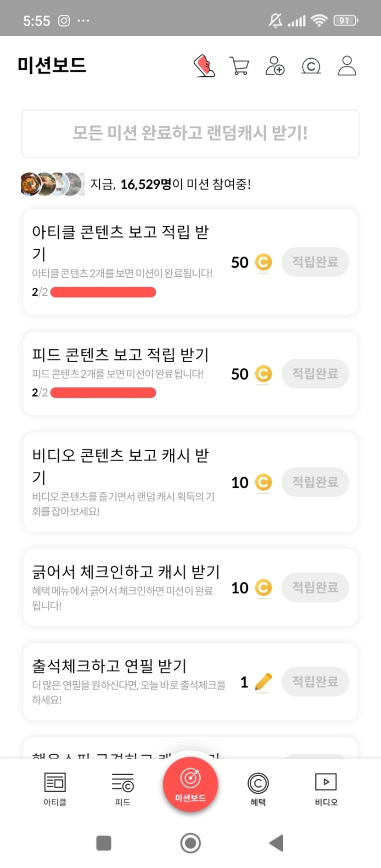Tap the pencil reward icon
381x868 pixels.
[263, 682]
